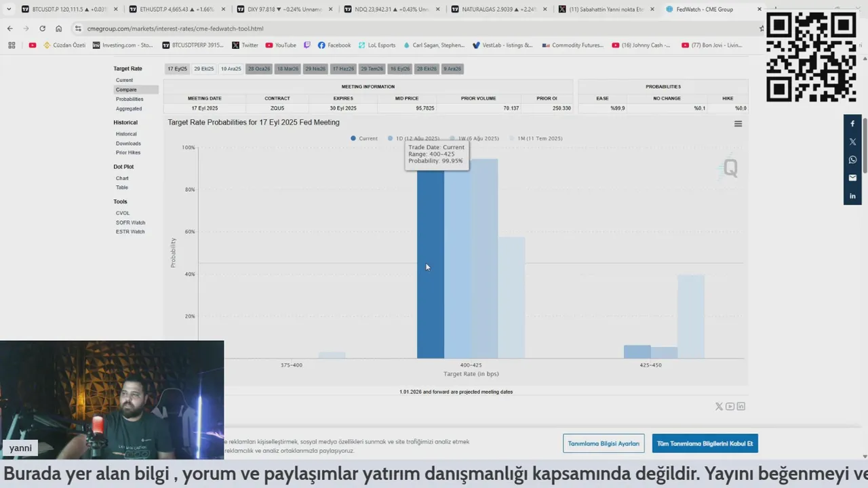Switch to ETHUSDT.P tab
The width and height of the screenshot is (868, 488).
click(x=177, y=9)
